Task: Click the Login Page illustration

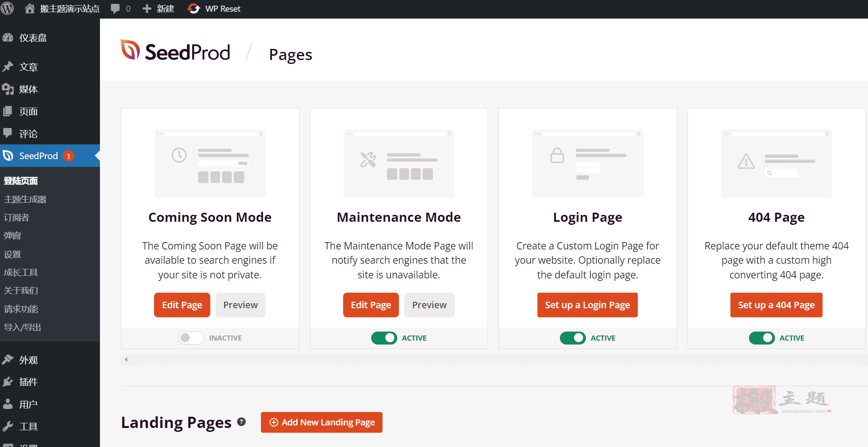Action: pyautogui.click(x=588, y=163)
